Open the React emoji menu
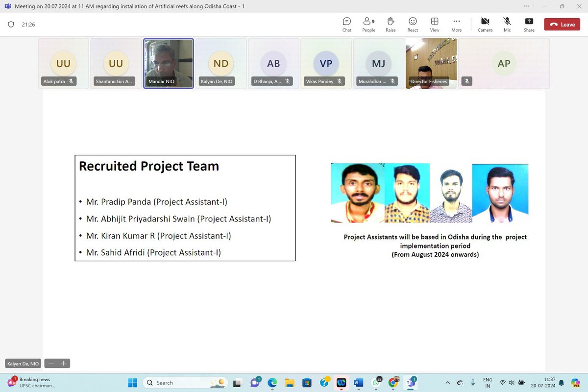 413,24
